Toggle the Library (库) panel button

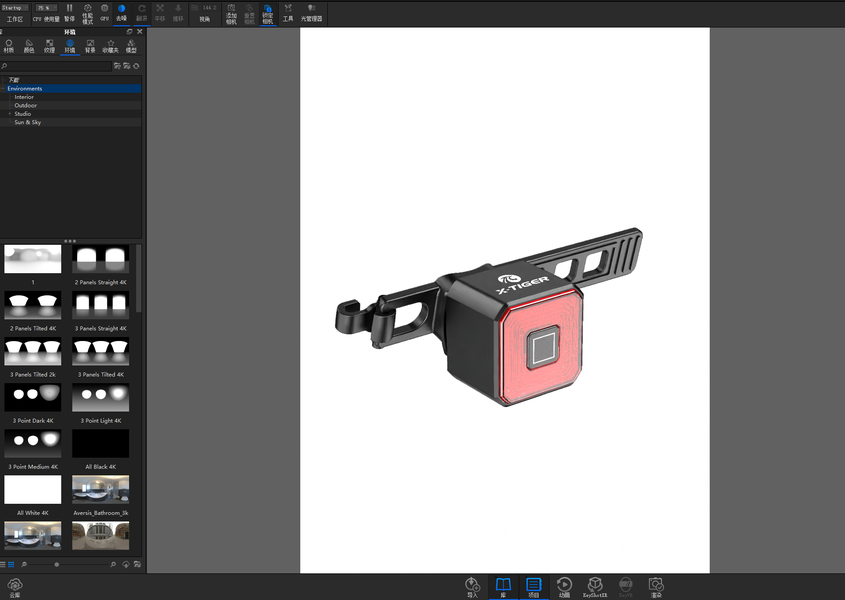click(503, 587)
